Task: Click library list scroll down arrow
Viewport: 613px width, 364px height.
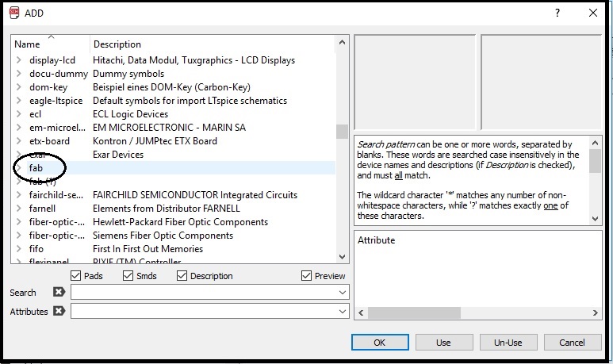Action: (342, 257)
